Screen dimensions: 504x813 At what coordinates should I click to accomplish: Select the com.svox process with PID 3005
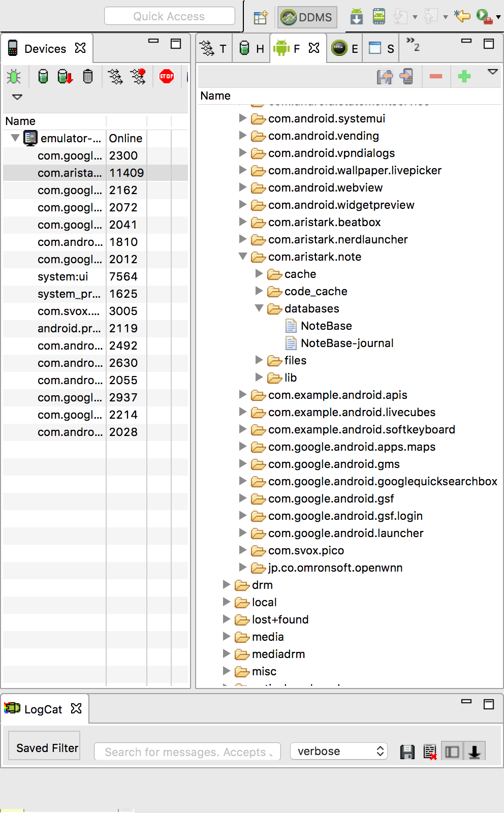[x=96, y=311]
